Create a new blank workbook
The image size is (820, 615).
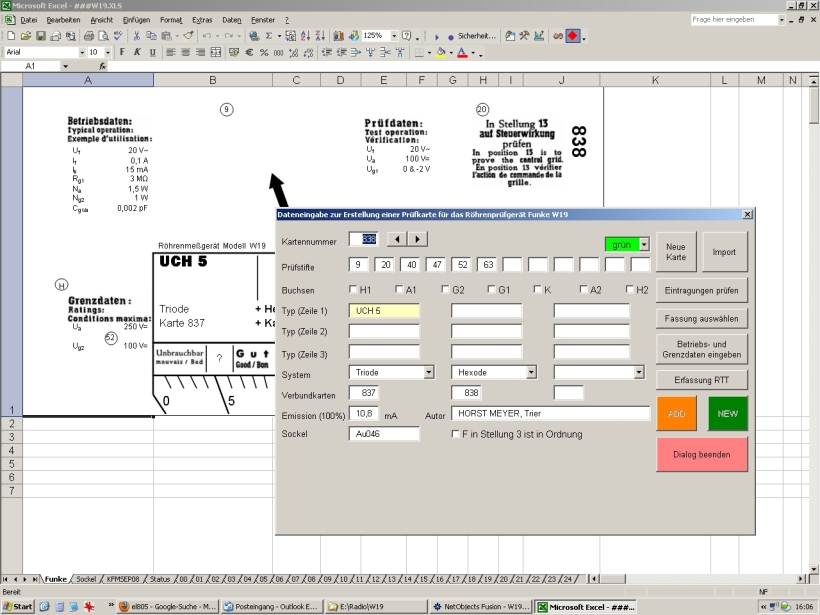pyautogui.click(x=11, y=36)
